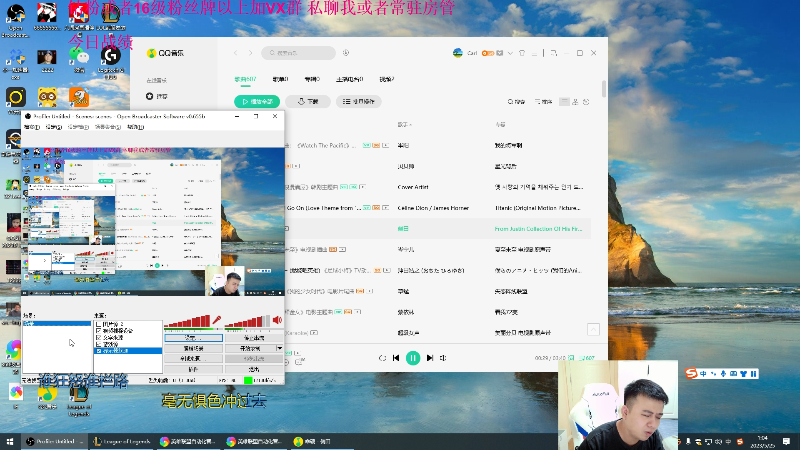Expand the dropdown arrow beside OBS start recording
The height and width of the screenshot is (450, 800).
[280, 348]
